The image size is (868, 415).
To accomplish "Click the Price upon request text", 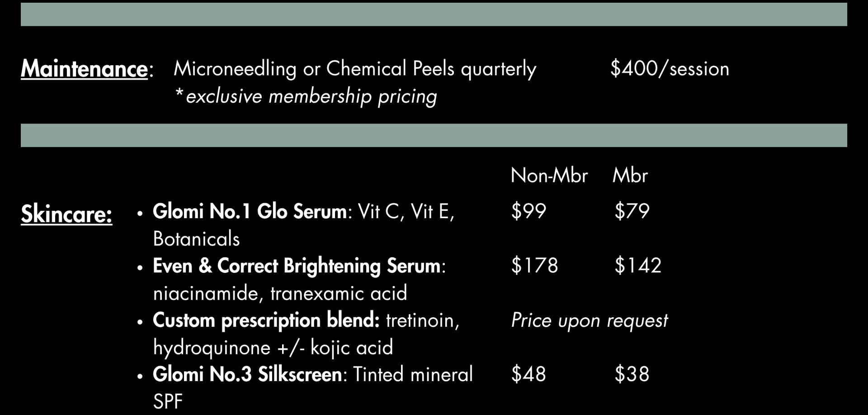I will [589, 320].
